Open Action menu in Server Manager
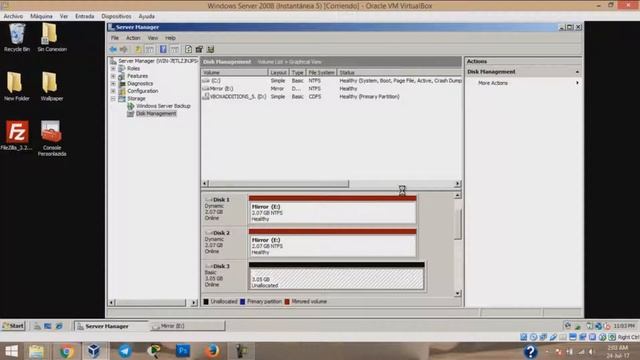 tap(133, 38)
